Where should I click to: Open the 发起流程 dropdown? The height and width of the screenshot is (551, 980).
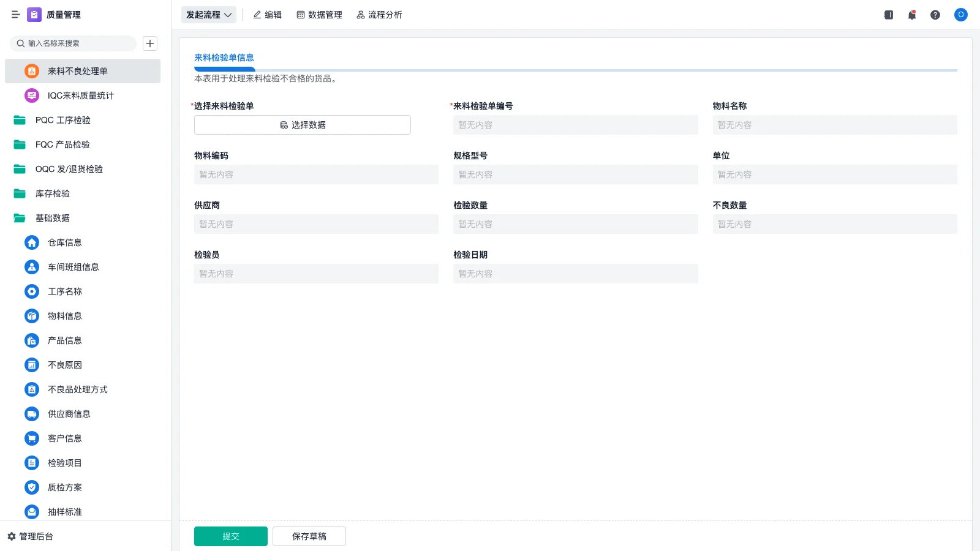click(x=208, y=15)
